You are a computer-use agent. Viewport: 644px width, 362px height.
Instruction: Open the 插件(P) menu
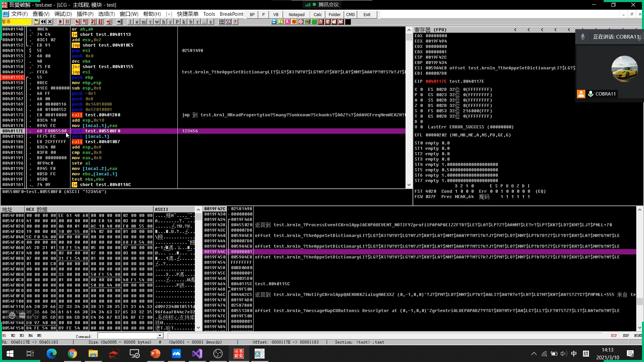click(85, 14)
